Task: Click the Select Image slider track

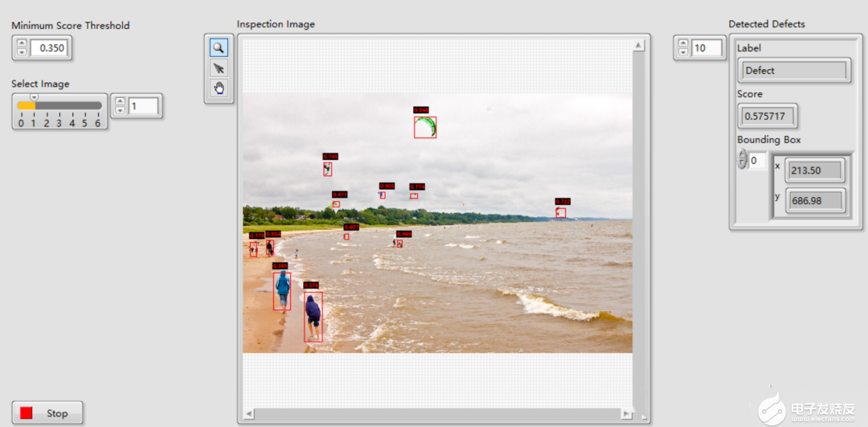Action: (x=68, y=105)
